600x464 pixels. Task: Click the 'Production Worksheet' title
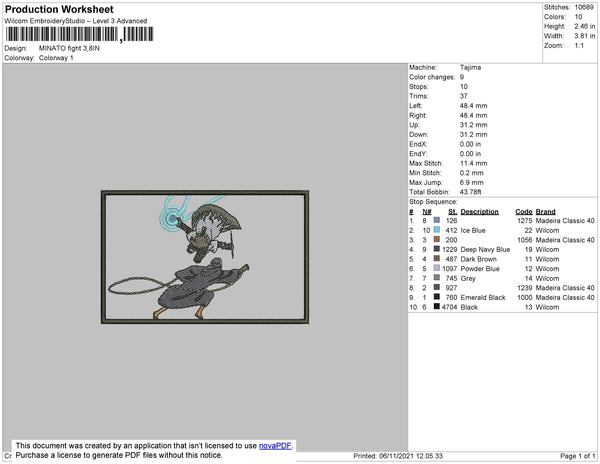(59, 9)
